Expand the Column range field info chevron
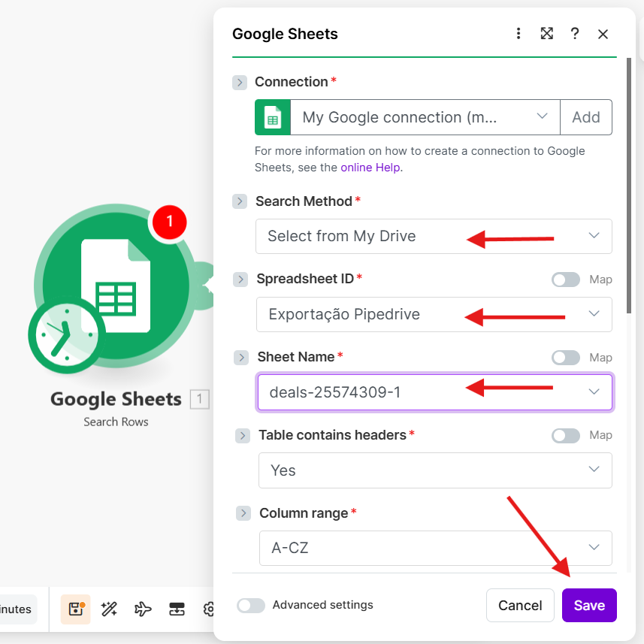This screenshot has height=644, width=644. click(243, 513)
